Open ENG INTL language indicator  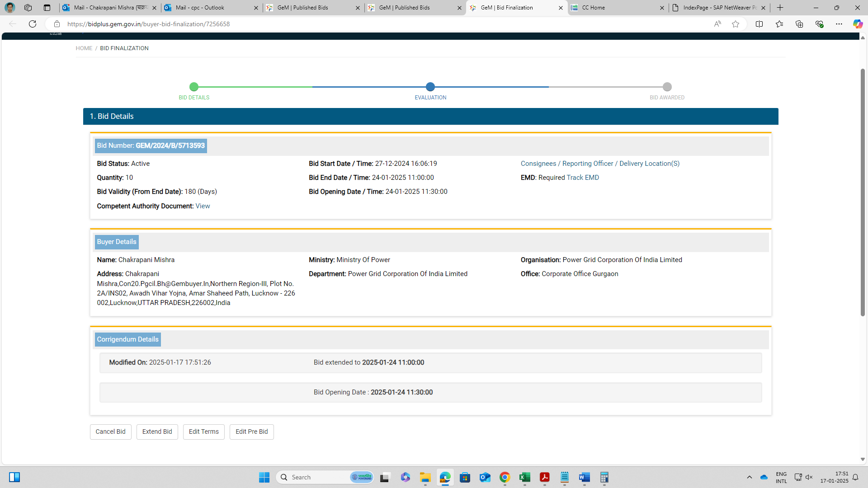click(x=781, y=477)
